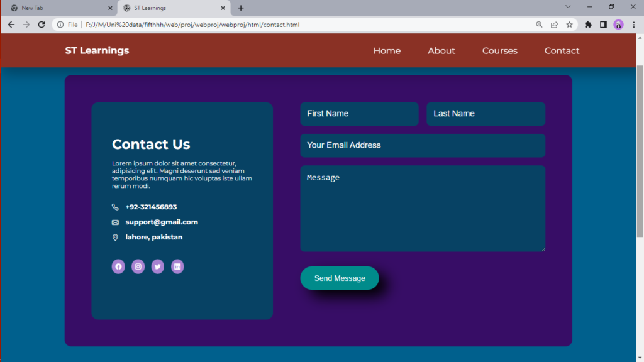The image size is (644, 362).
Task: Open the Contact nav link
Action: [x=562, y=51]
